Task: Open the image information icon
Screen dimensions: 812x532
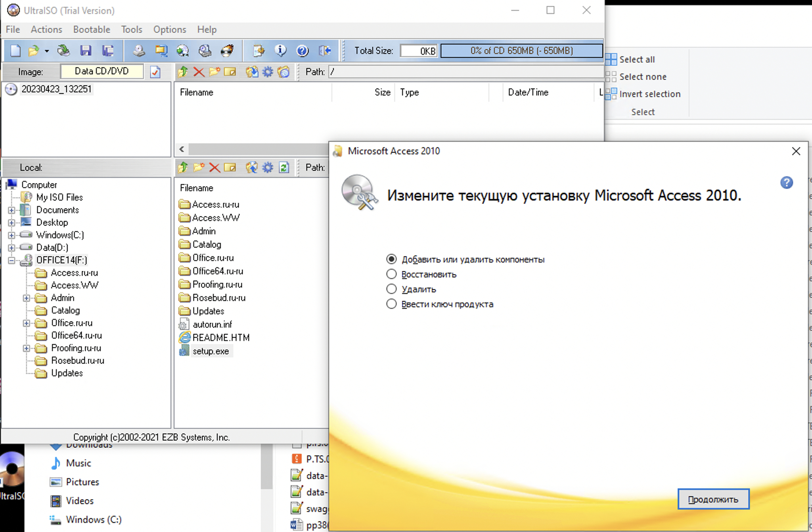Action: tap(280, 51)
